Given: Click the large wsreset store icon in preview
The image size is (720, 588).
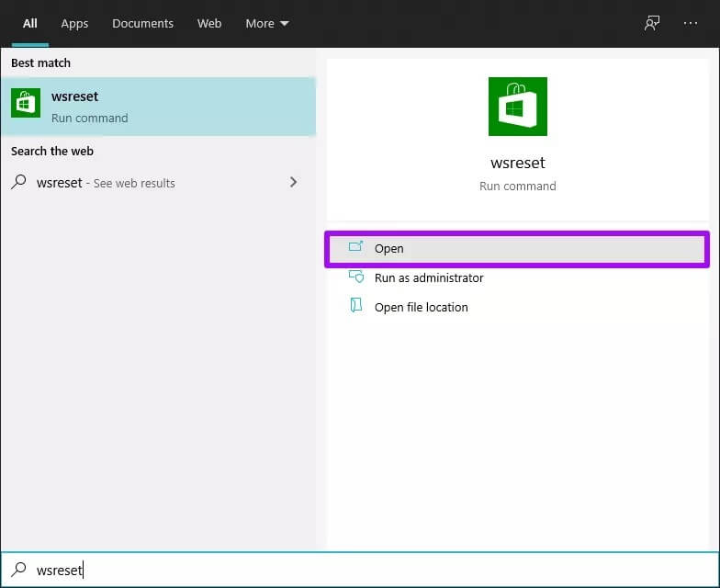Looking at the screenshot, I should click(518, 107).
